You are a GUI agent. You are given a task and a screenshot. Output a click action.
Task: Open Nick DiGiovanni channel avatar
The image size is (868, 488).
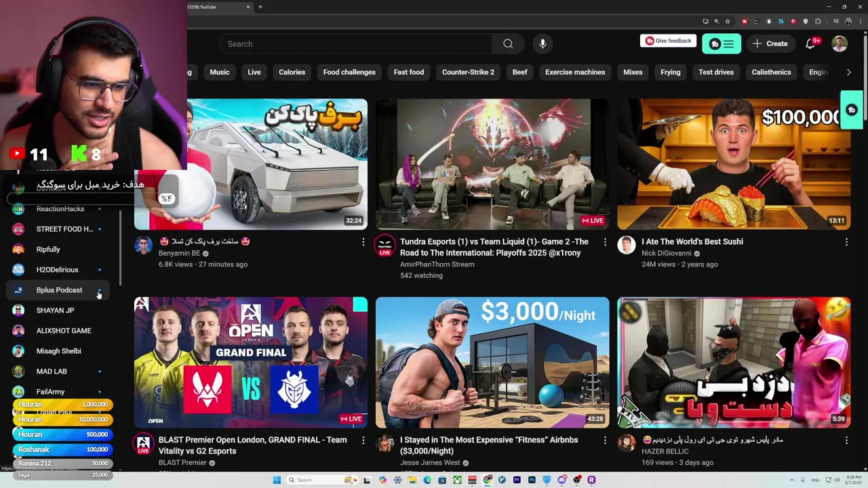(627, 245)
